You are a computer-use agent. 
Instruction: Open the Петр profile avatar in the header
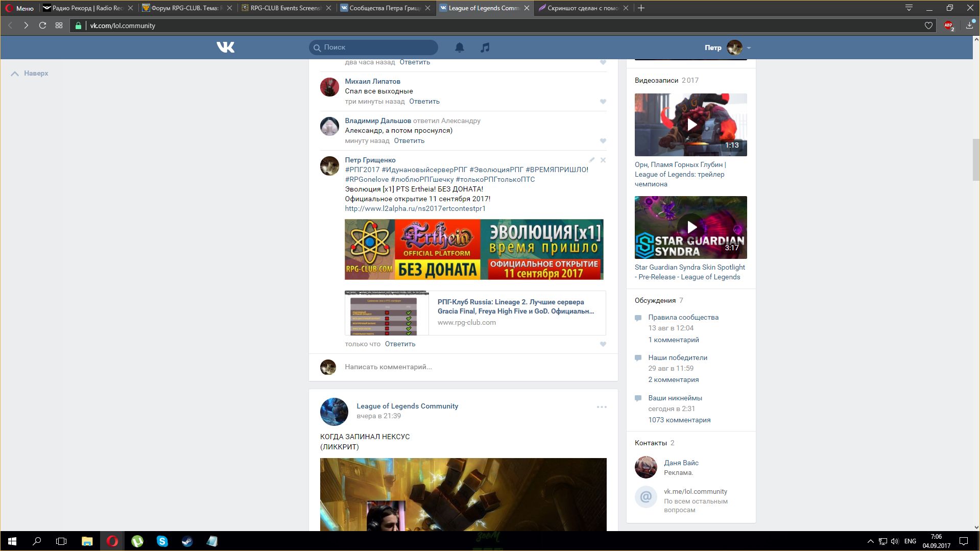[734, 47]
